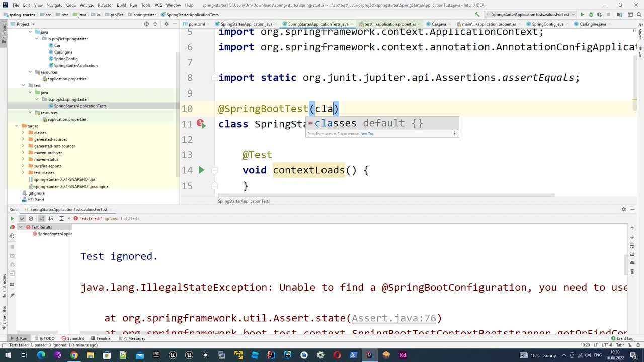
Task: Switch to the SpringConfig.java editor tab
Action: (547, 24)
